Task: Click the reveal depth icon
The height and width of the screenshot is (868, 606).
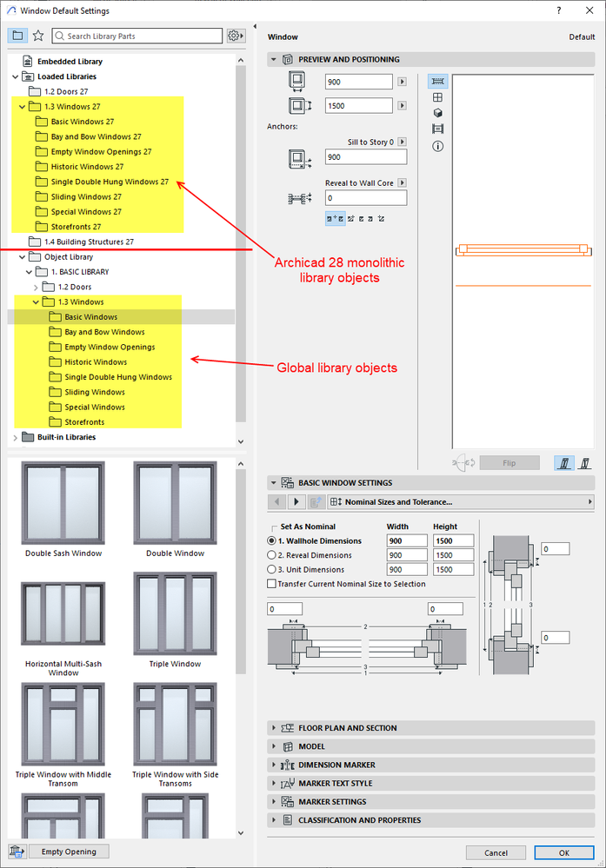Action: click(300, 198)
